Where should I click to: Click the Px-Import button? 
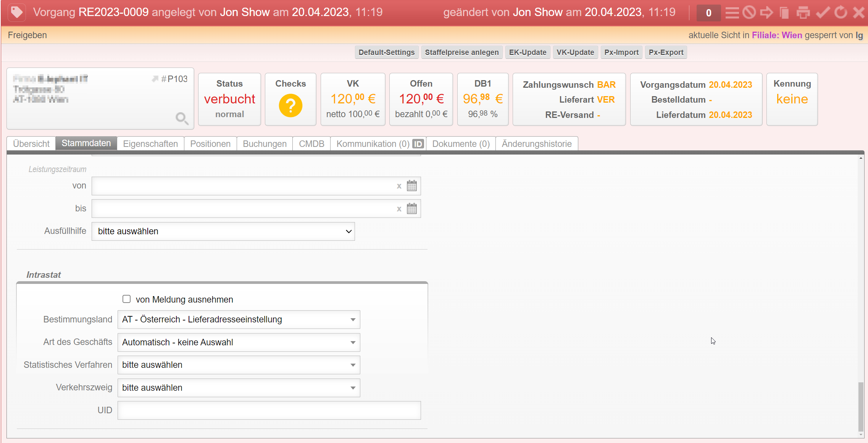pos(621,52)
